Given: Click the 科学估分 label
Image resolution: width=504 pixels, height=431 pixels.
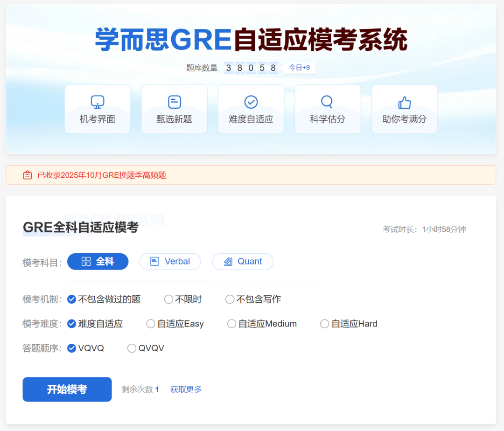Looking at the screenshot, I should pyautogui.click(x=328, y=119).
